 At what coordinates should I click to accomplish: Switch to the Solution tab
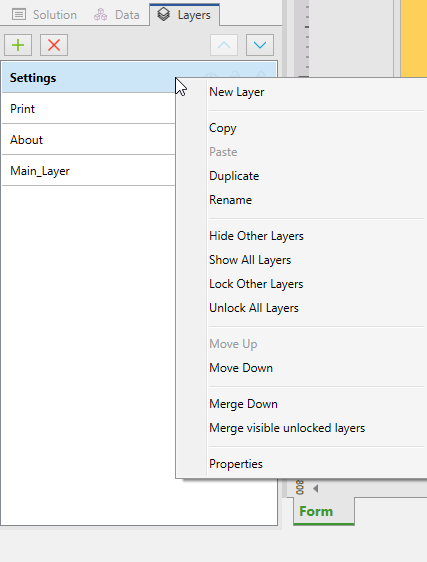tap(44, 15)
